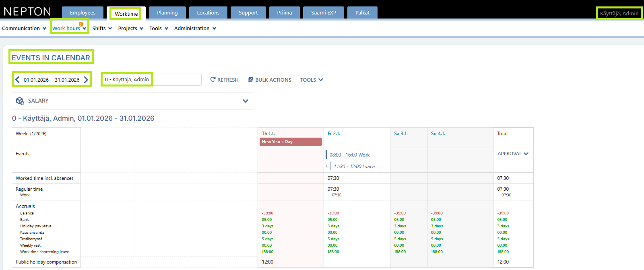
Task: Click the New Year's Day holiday label
Action: click(x=291, y=142)
